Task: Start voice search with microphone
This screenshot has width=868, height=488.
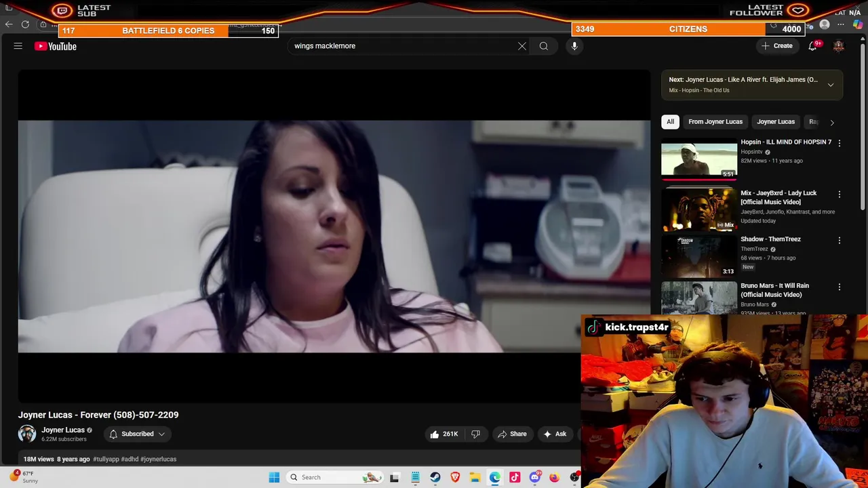Action: [574, 46]
